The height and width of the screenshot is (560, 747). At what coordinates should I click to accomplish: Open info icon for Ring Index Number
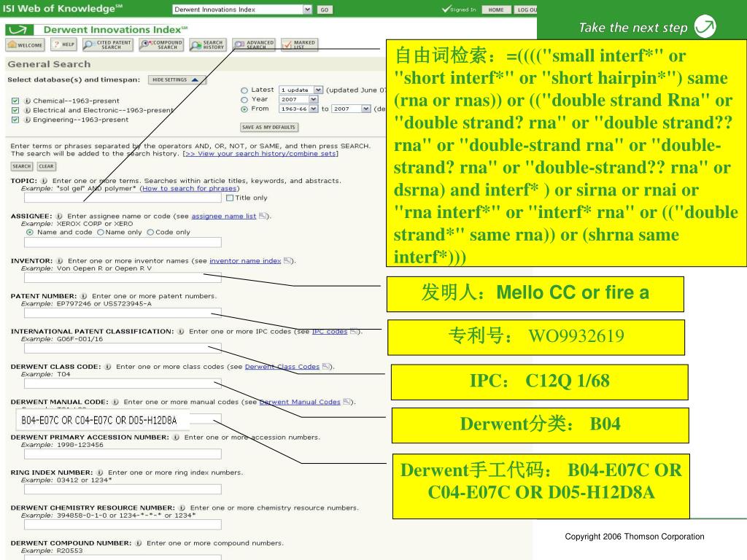click(100, 472)
